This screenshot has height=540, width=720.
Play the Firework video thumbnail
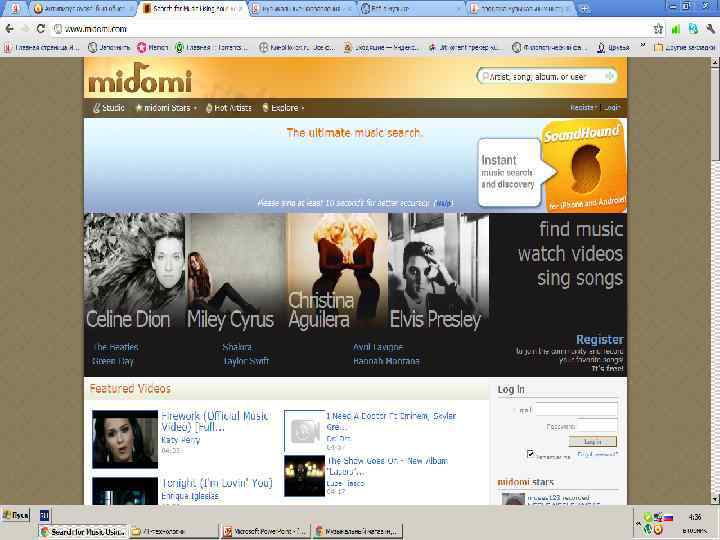pyautogui.click(x=125, y=439)
